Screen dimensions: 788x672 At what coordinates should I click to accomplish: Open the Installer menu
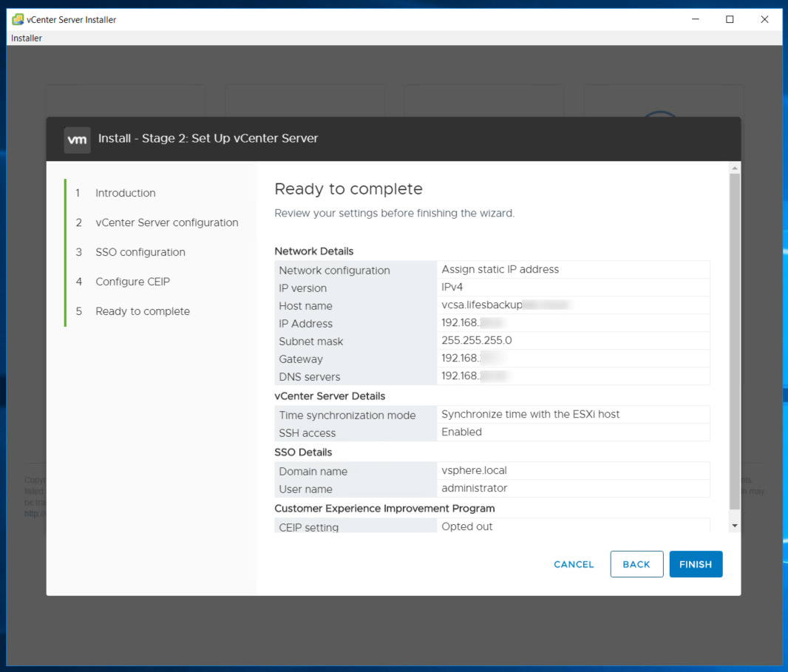click(x=27, y=38)
